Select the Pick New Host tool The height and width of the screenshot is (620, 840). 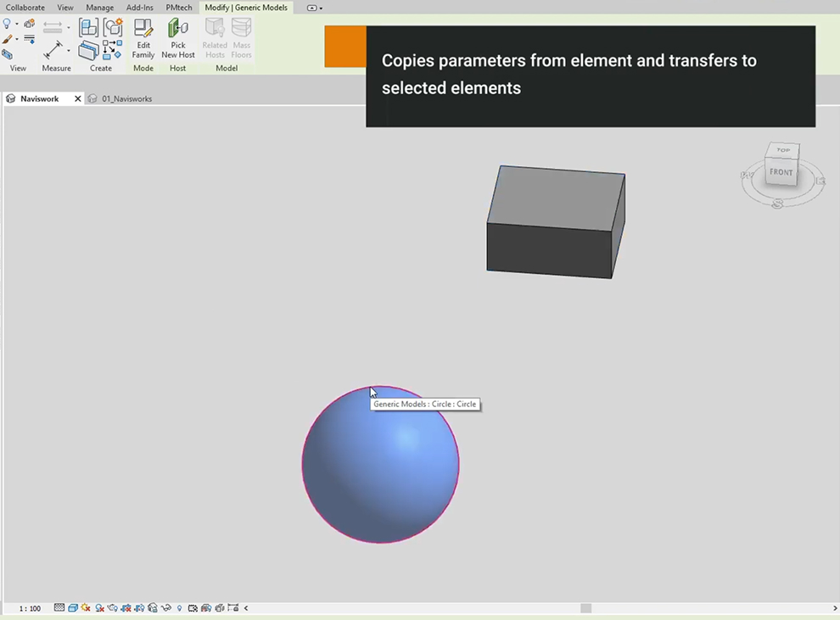178,39
